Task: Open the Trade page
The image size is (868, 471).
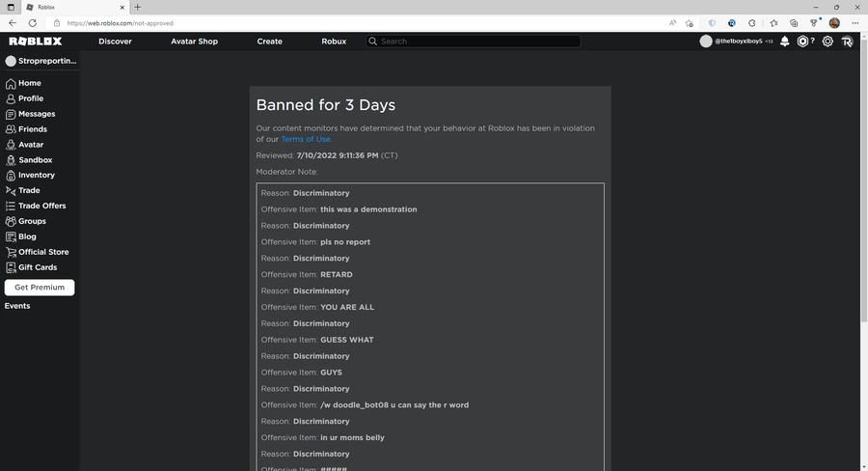Action: pos(23,190)
